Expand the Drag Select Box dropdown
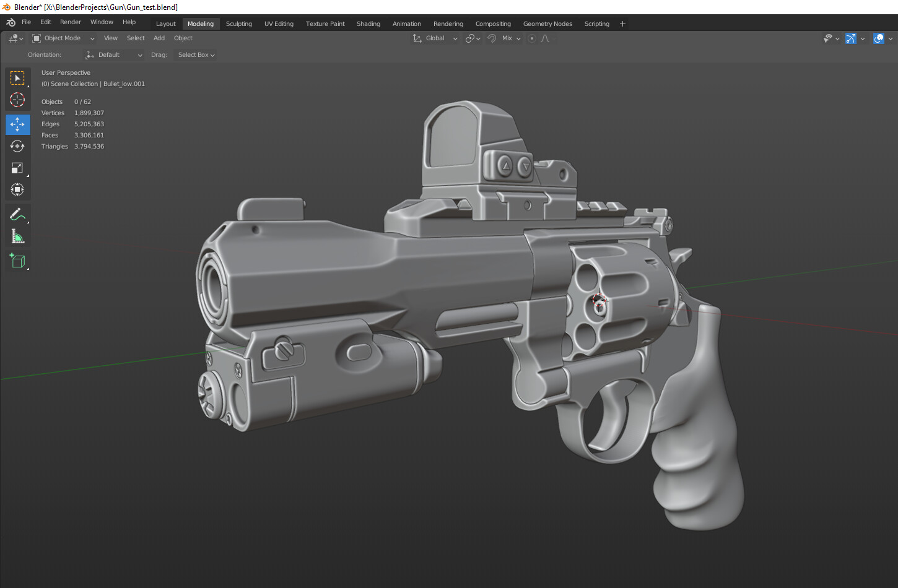 [195, 54]
